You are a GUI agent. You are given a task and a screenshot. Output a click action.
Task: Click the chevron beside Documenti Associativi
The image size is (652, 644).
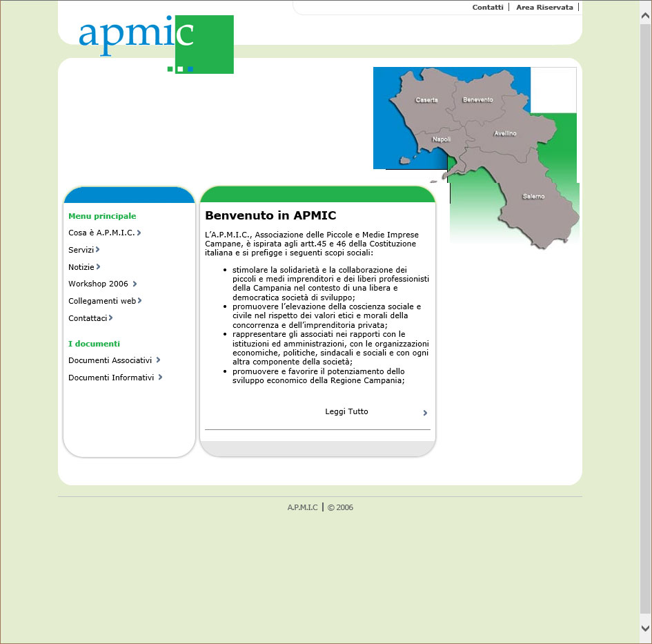[x=158, y=360]
